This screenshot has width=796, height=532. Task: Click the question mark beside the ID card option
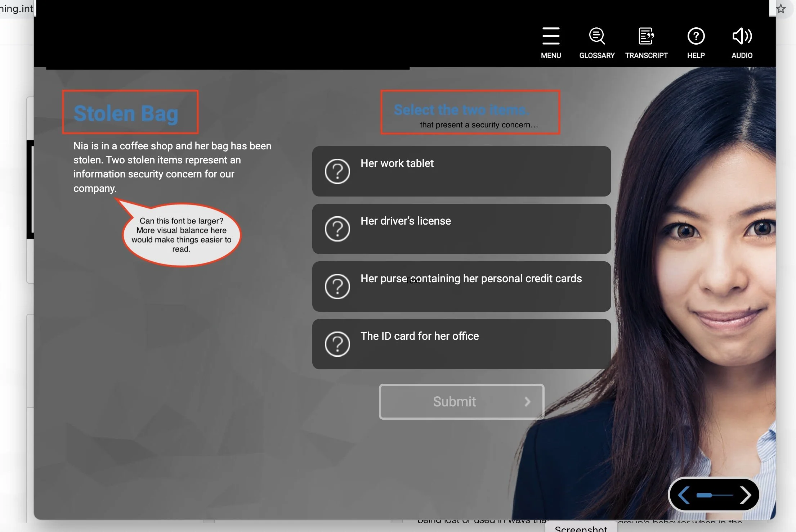337,344
